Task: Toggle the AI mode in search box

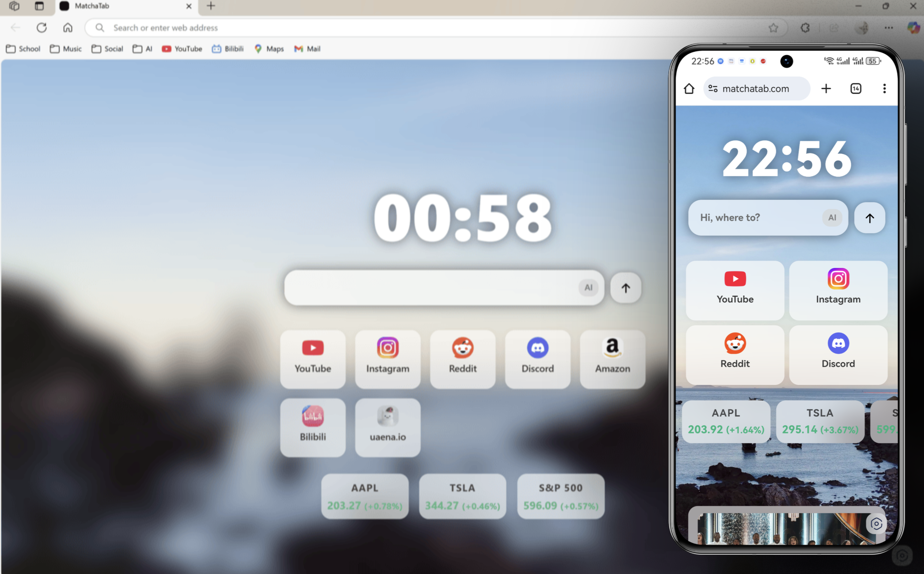Action: click(588, 287)
